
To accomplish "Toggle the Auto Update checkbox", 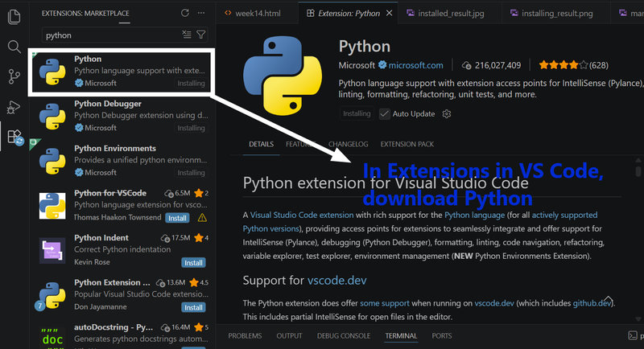I will coord(385,114).
